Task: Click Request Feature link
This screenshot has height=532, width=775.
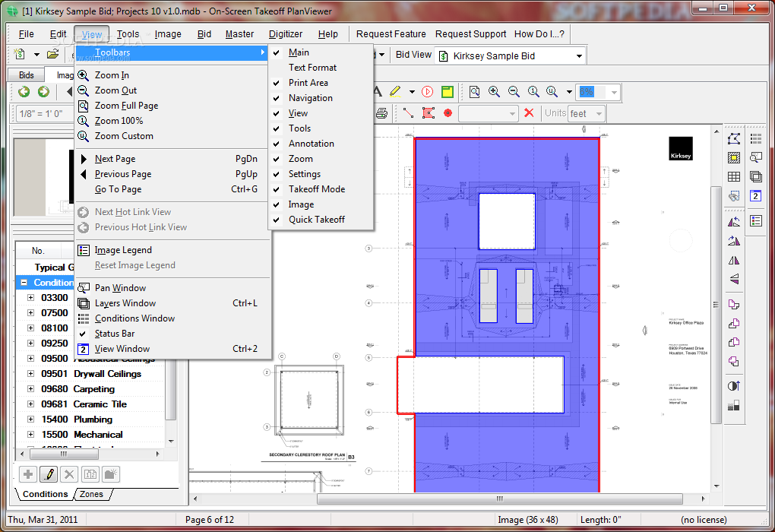Action: [x=391, y=34]
